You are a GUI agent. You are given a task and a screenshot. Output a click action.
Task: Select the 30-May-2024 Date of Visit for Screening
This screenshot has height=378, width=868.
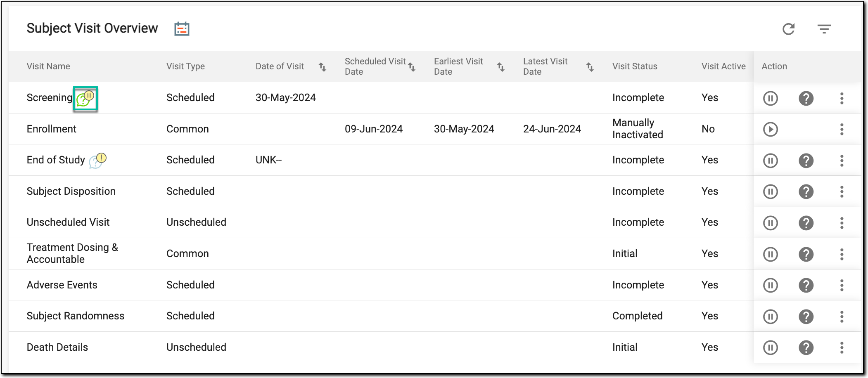286,98
